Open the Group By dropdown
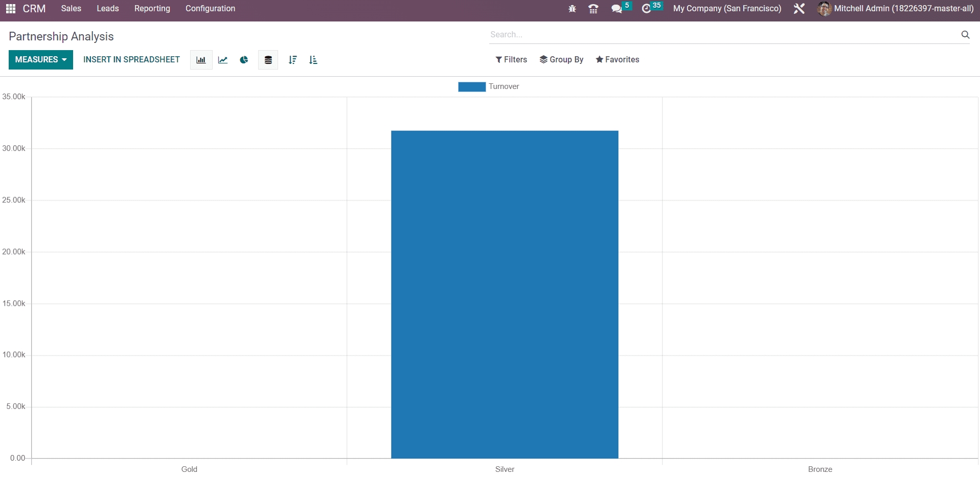This screenshot has width=980, height=477. [x=561, y=60]
